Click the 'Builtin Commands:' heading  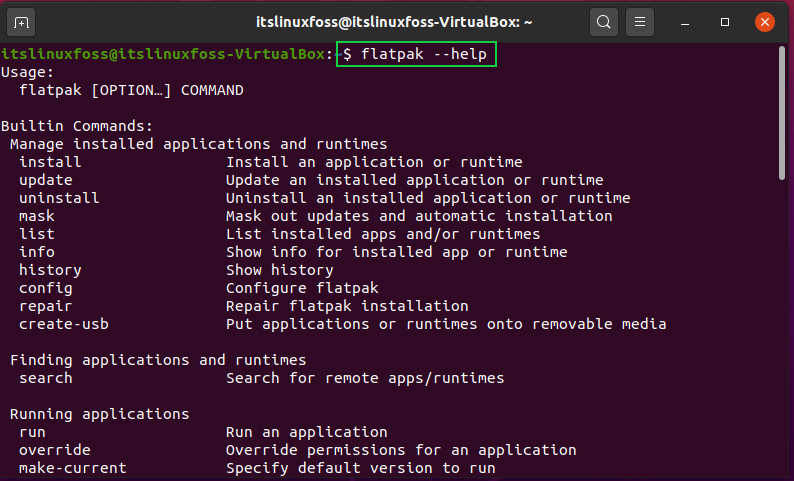[x=76, y=126]
